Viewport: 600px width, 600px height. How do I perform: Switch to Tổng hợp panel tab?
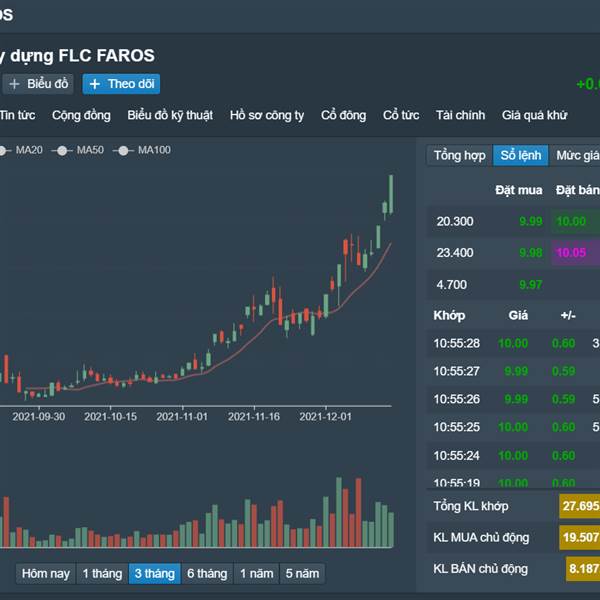(x=459, y=155)
